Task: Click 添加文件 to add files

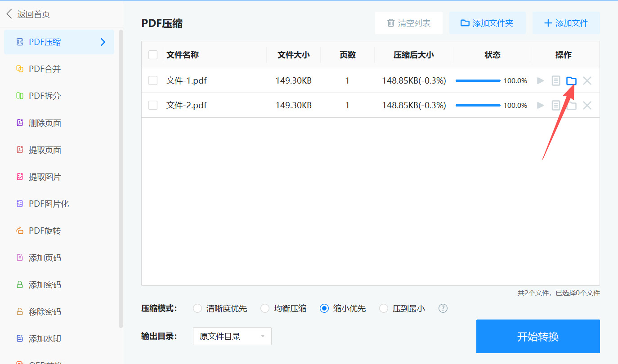Action: pos(566,22)
